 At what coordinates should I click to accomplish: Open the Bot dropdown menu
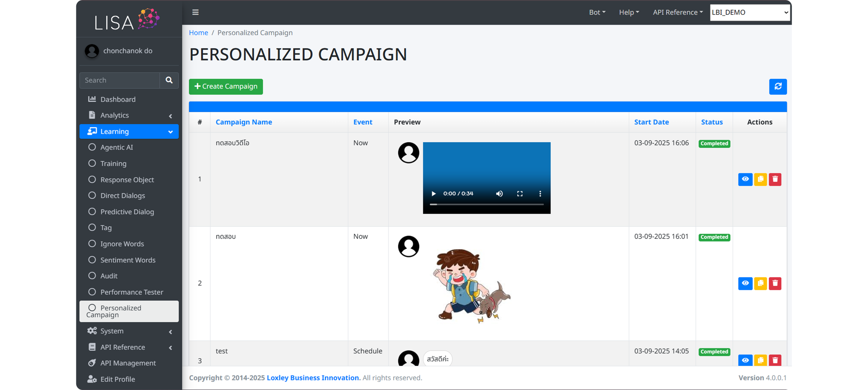point(597,13)
